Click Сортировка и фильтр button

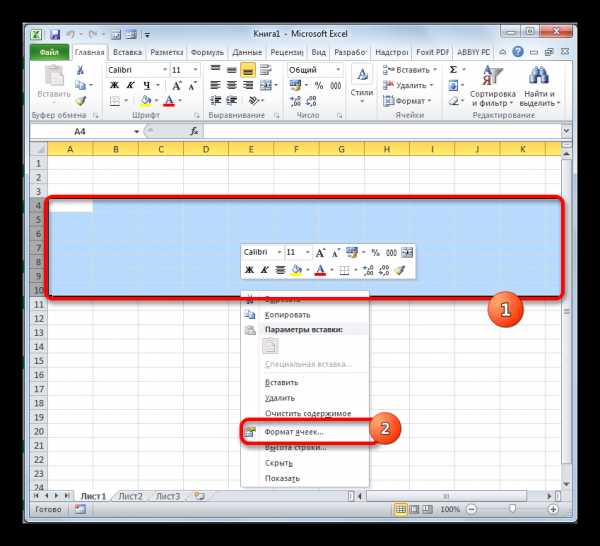pyautogui.click(x=492, y=86)
